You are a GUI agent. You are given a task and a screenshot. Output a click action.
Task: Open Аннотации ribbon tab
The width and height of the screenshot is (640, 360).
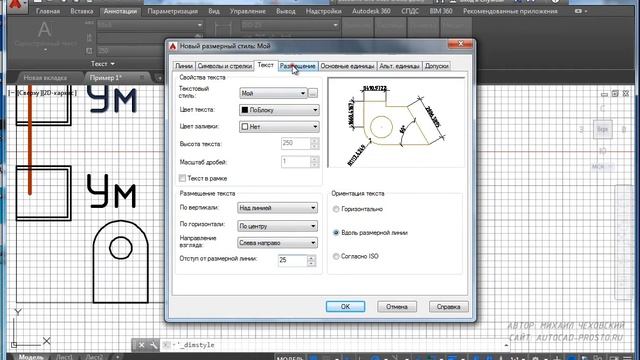(x=120, y=11)
